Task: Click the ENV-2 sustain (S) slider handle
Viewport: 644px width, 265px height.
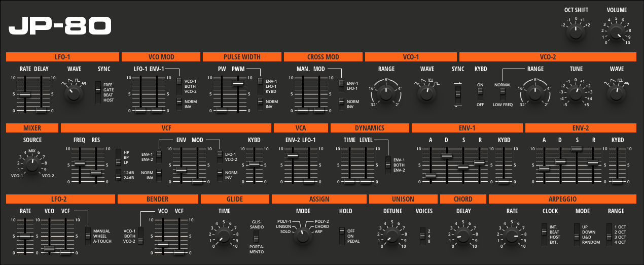Action: (577, 149)
